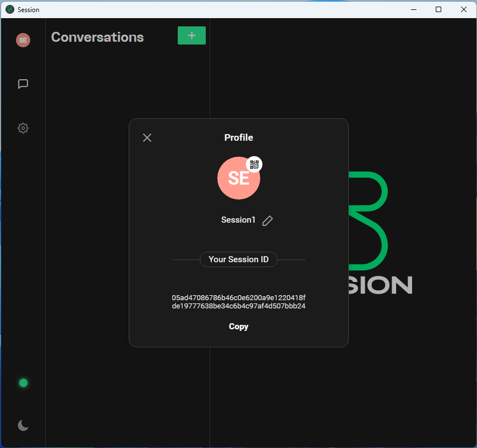The width and height of the screenshot is (477, 448).
Task: Maximize the Session window
Action: tap(438, 9)
